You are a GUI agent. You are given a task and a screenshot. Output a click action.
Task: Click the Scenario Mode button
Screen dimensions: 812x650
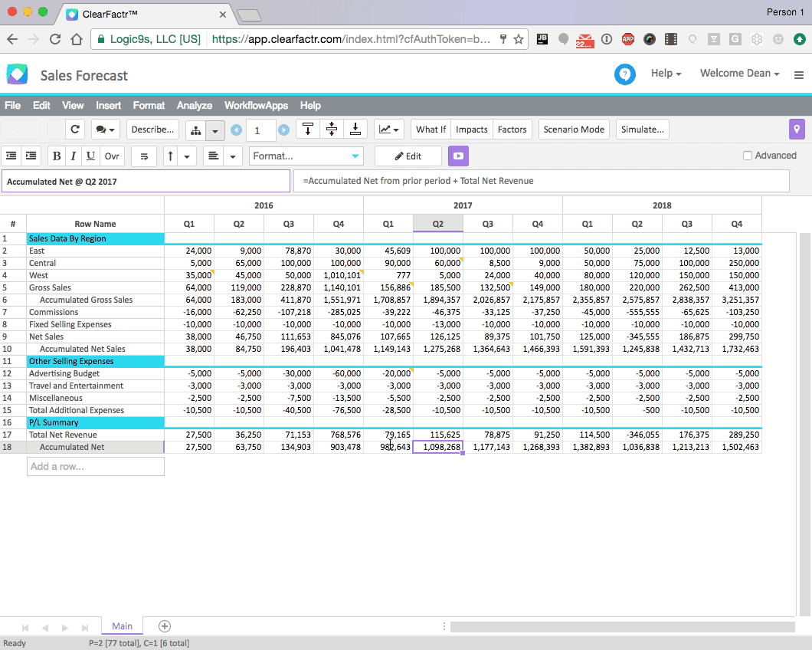point(574,130)
